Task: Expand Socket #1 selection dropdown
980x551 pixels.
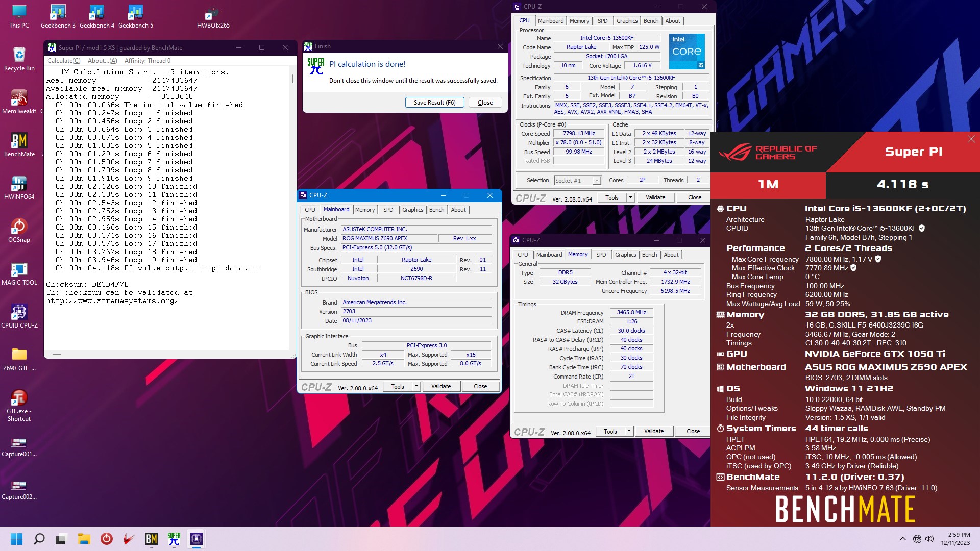Action: click(596, 181)
